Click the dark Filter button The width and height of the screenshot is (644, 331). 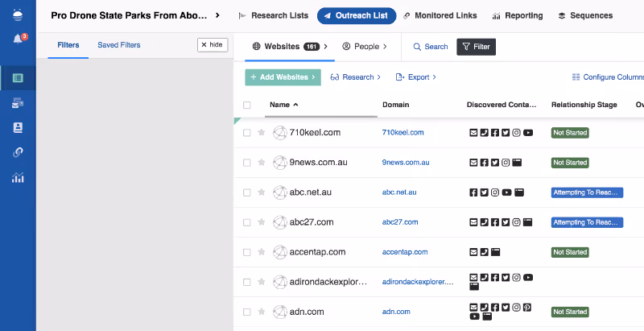click(x=476, y=47)
